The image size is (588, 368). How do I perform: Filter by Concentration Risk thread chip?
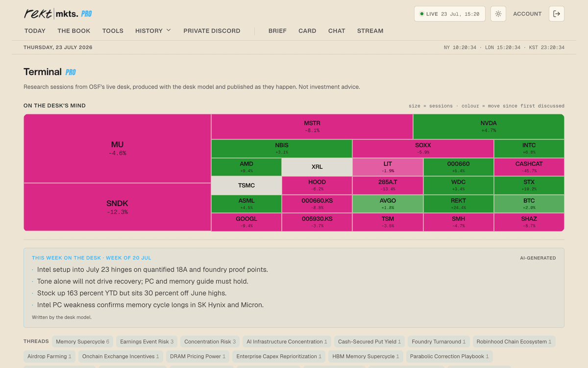(x=210, y=342)
